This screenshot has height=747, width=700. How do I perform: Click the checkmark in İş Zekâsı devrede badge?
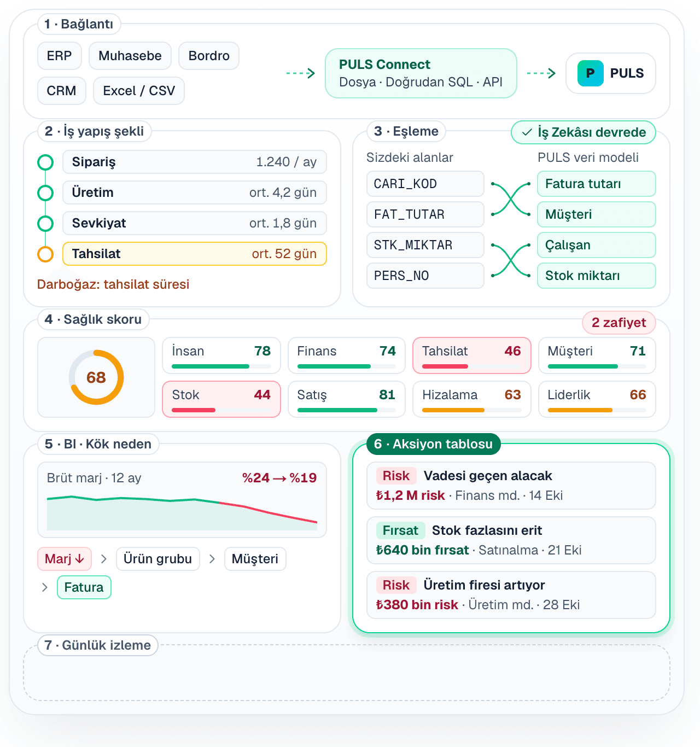pos(527,132)
